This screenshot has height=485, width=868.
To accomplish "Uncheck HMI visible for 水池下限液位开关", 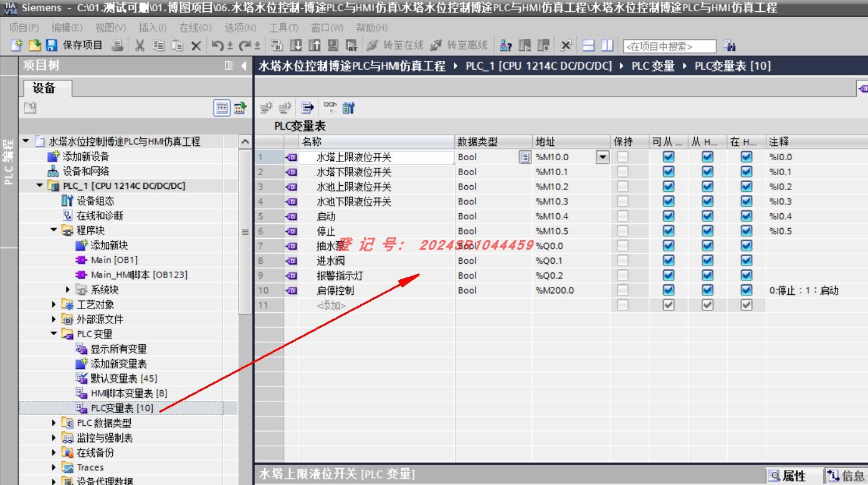I will click(x=746, y=201).
